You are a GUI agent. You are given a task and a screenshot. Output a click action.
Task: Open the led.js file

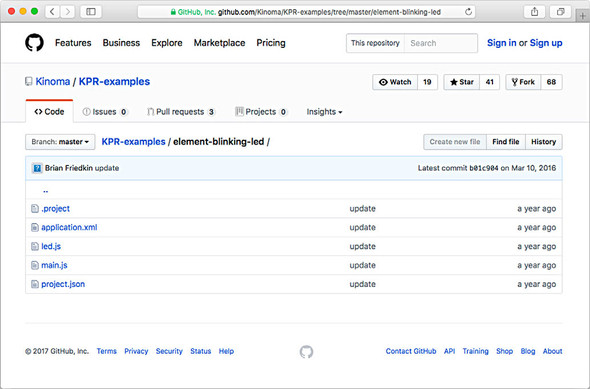tap(51, 246)
